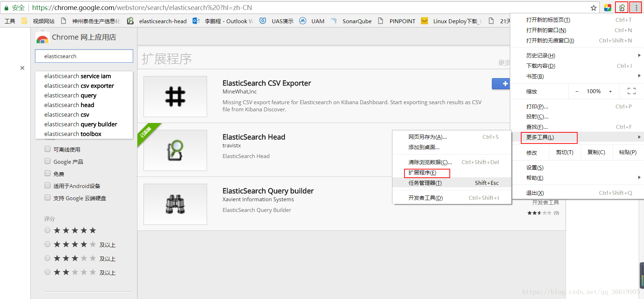The width and height of the screenshot is (644, 299).
Task: Open the PINPOINT bookmark
Action: tap(397, 21)
